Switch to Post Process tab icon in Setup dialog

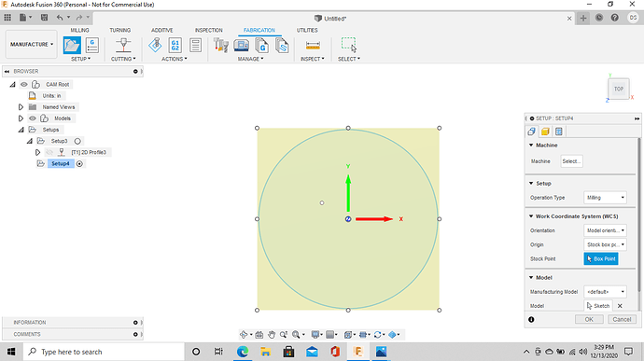point(558,132)
